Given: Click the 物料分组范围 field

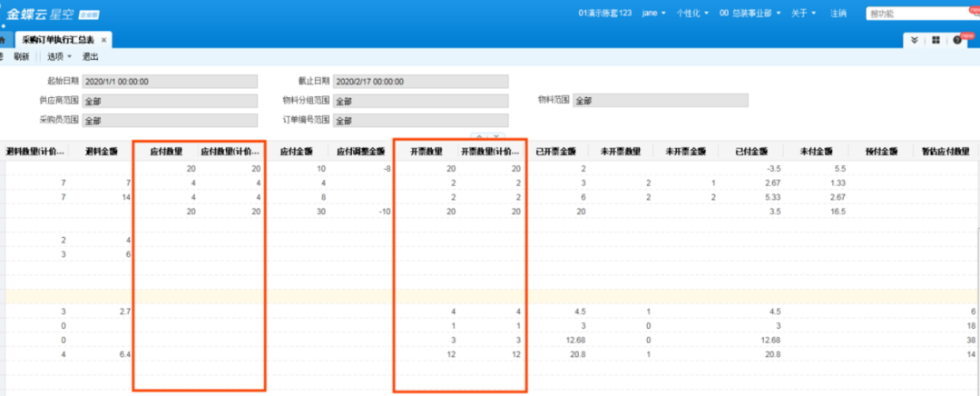Looking at the screenshot, I should 421,101.
